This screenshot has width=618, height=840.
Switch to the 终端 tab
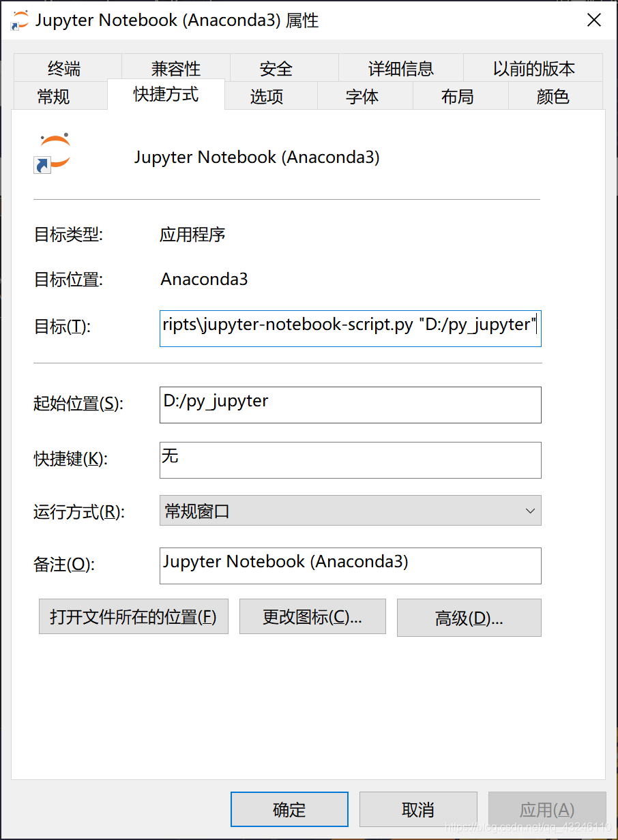(64, 68)
